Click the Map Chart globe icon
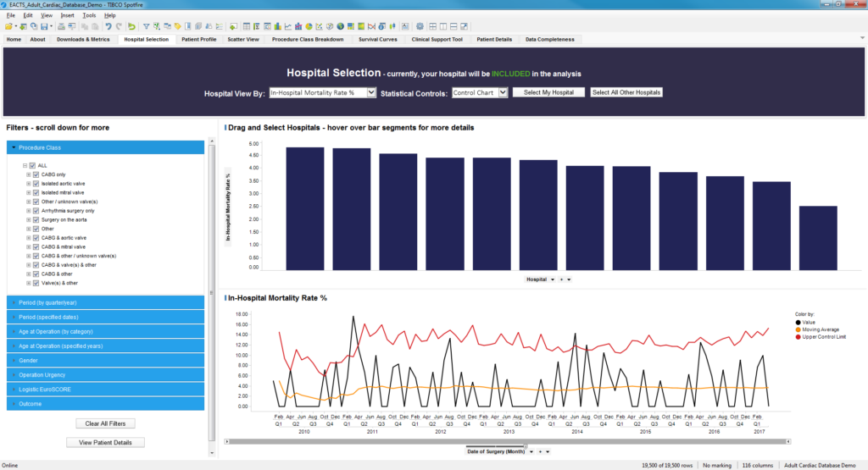The width and height of the screenshot is (868, 470). 339,26
